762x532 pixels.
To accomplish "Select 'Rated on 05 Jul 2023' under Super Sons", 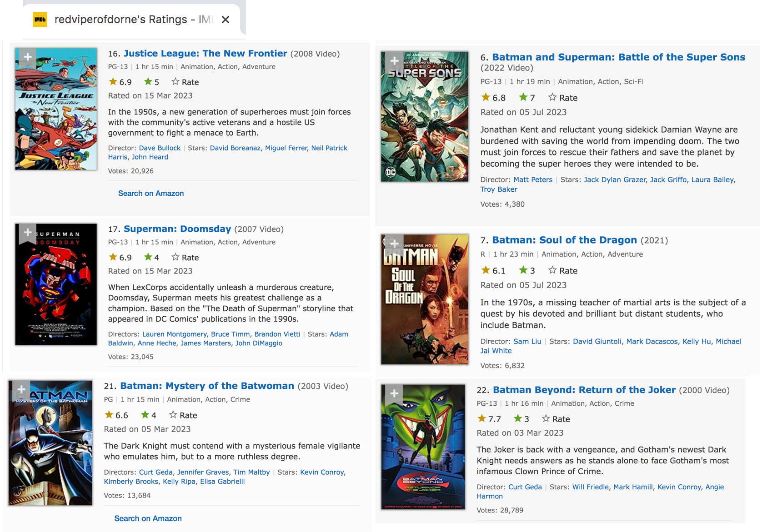I will pos(523,112).
